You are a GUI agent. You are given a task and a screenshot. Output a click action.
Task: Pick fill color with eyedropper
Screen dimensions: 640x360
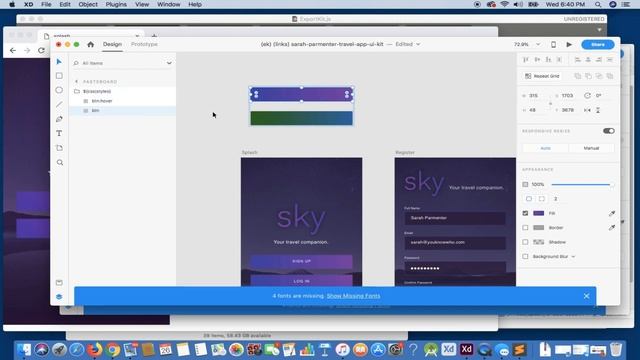611,213
